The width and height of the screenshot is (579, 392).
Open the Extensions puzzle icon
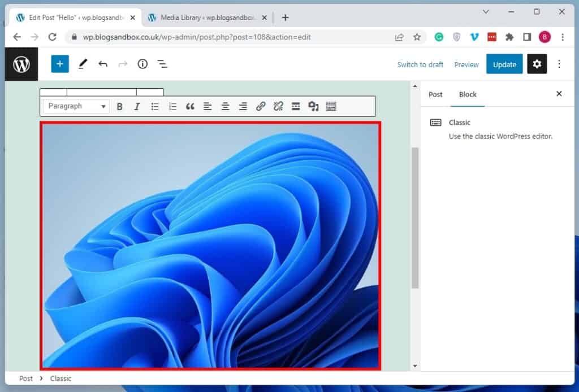pyautogui.click(x=509, y=37)
